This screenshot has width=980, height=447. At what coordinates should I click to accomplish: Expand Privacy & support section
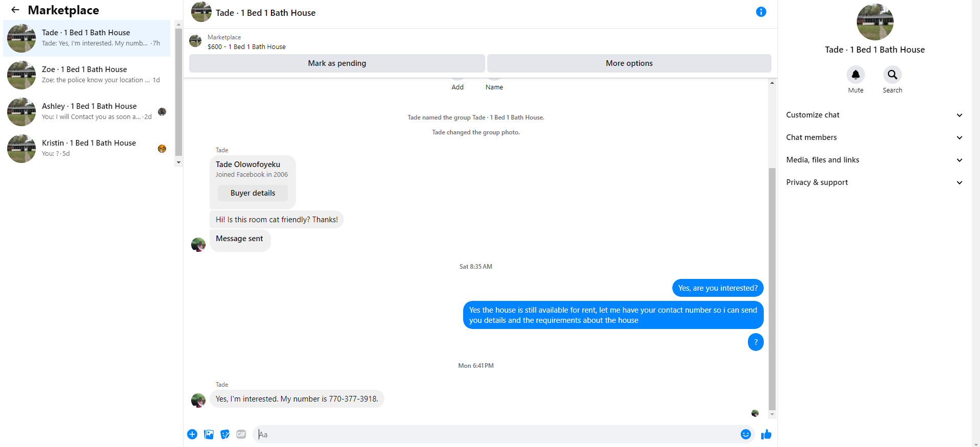pyautogui.click(x=874, y=182)
